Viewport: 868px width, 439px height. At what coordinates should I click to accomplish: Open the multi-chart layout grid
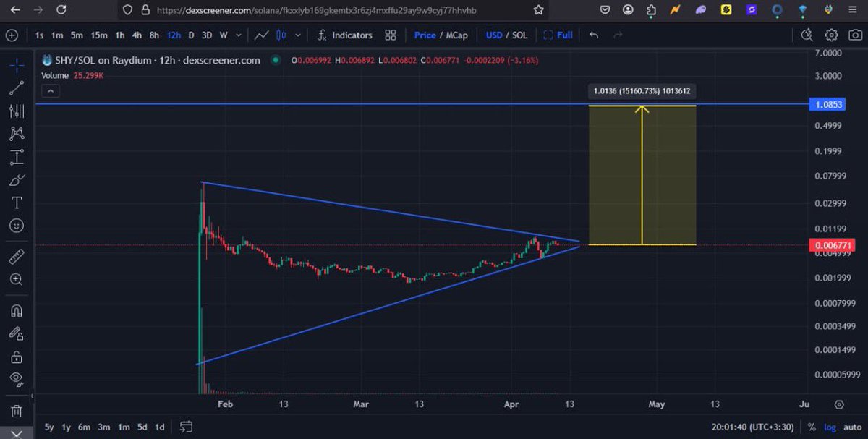(391, 35)
